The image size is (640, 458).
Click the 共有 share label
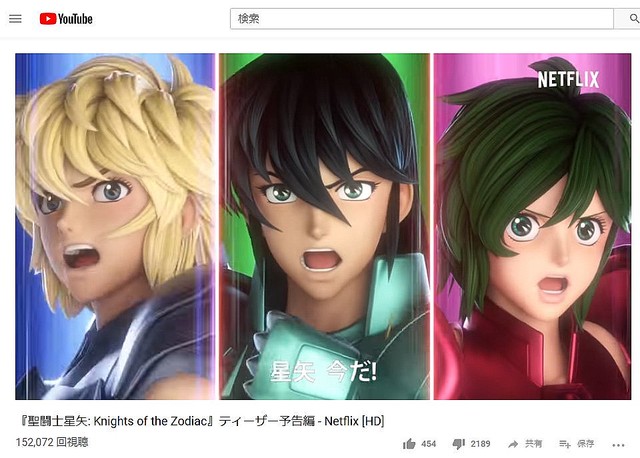click(533, 444)
